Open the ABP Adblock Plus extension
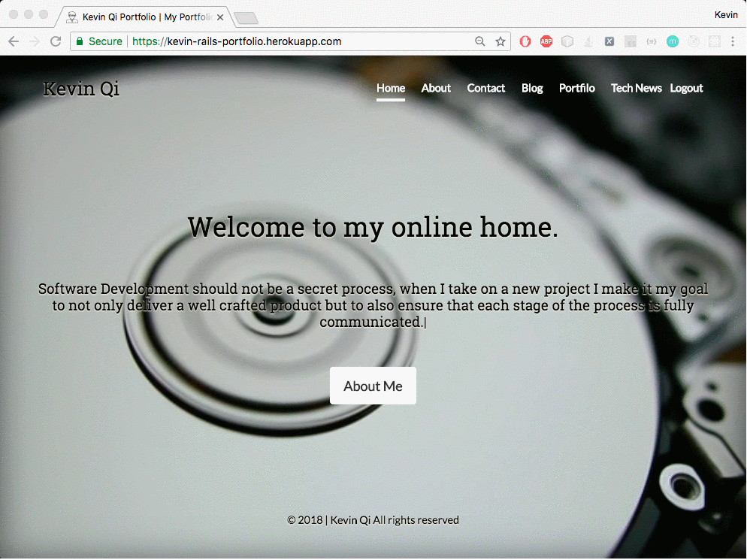Screen dimensions: 747x560 [546, 42]
